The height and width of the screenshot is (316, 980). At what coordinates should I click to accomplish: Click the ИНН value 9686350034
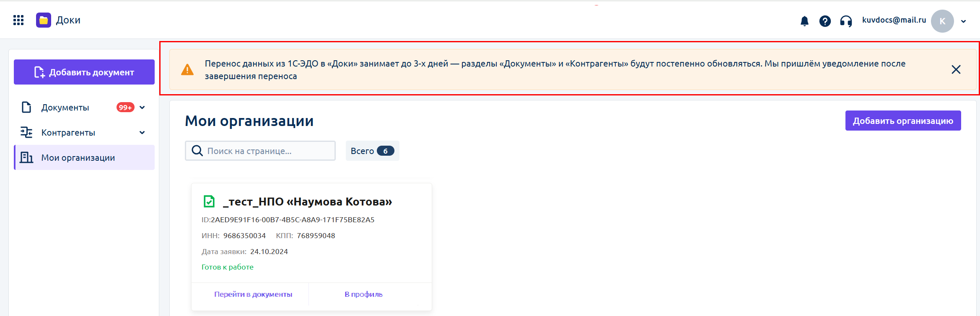(x=244, y=236)
